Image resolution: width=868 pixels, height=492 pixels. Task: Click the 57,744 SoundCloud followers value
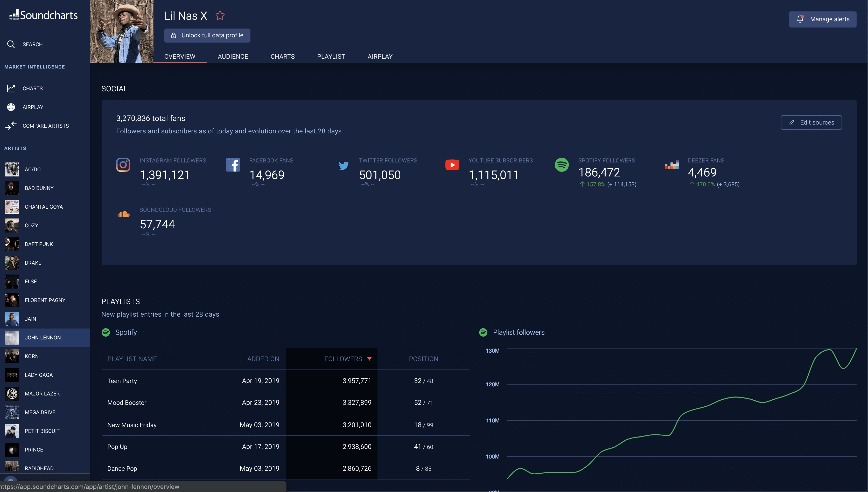[x=157, y=224]
